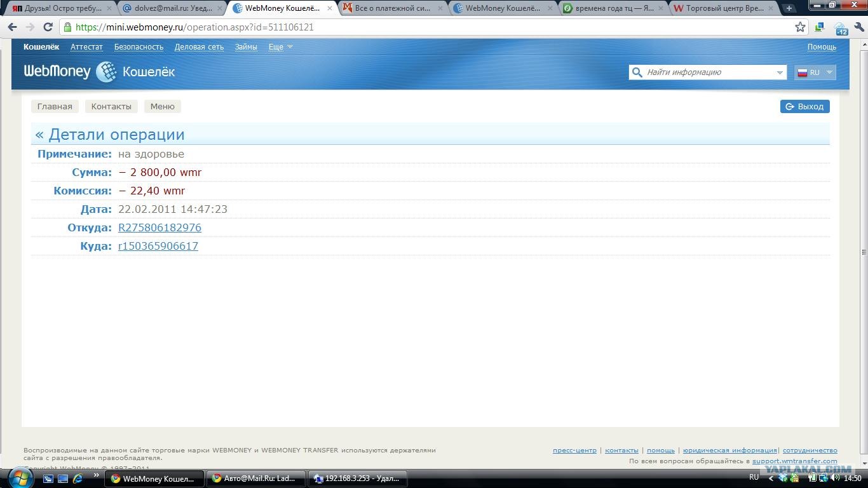The width and height of the screenshot is (868, 488).
Task: Open the Windows Start orb
Action: tap(20, 478)
